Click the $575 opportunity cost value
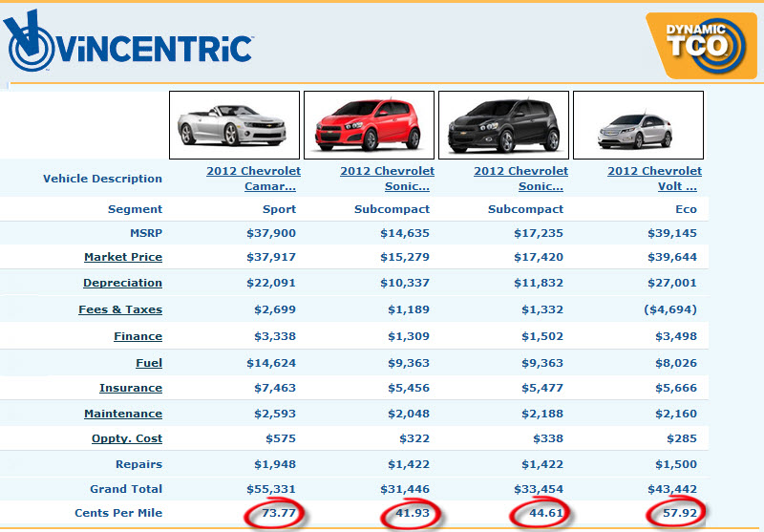Image resolution: width=764 pixels, height=532 pixels. point(281,438)
